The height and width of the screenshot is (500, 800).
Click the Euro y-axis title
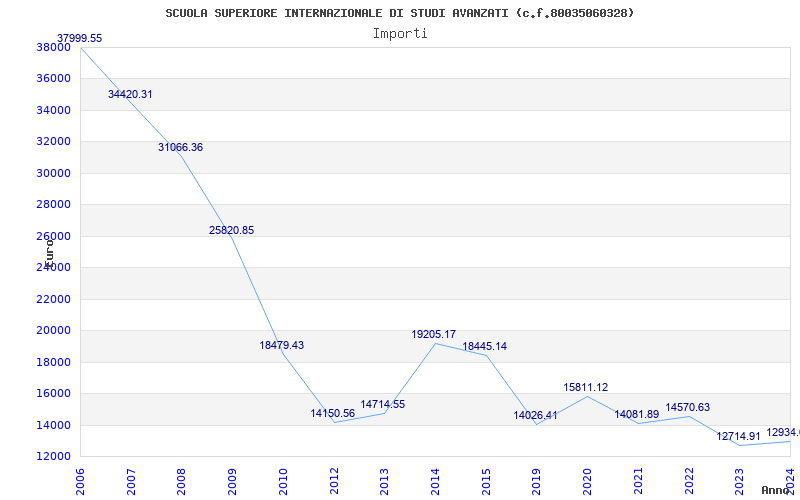(x=49, y=253)
